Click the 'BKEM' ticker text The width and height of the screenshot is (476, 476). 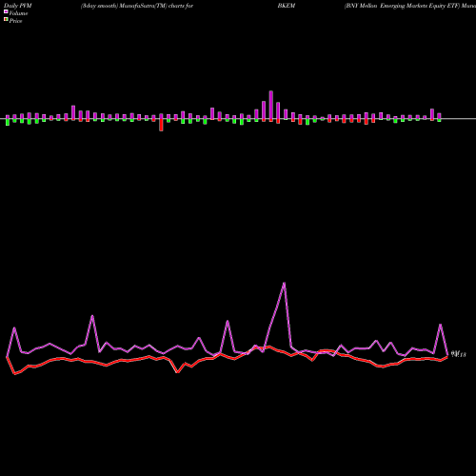click(287, 6)
